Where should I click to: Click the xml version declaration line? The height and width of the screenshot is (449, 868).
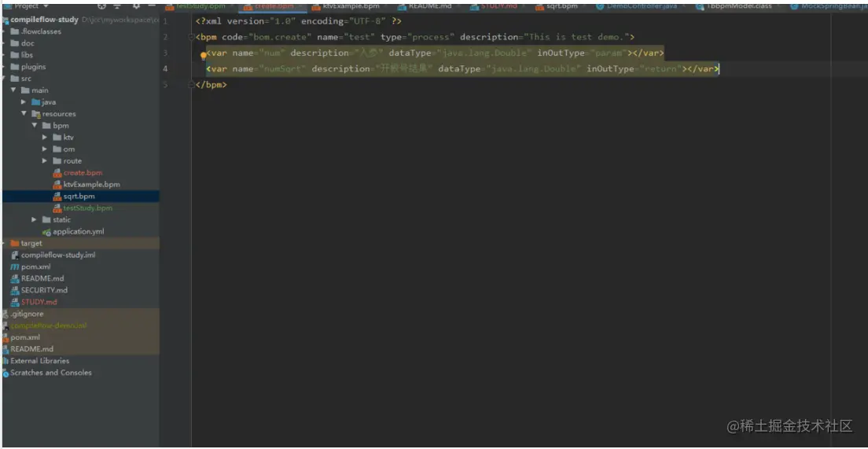coord(299,21)
